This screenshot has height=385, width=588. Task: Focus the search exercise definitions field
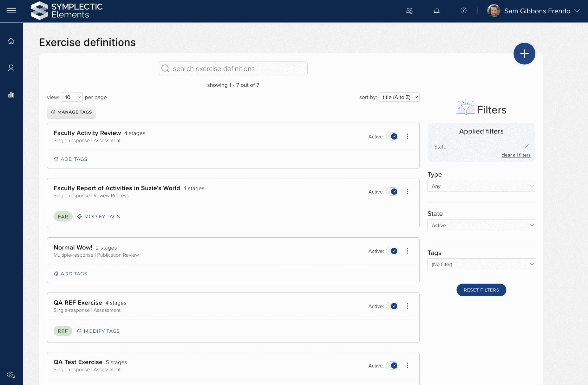coord(233,68)
